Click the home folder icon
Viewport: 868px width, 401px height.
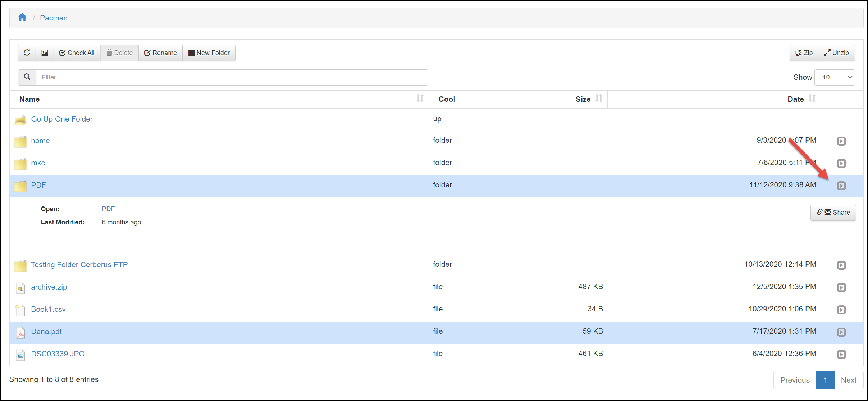pyautogui.click(x=20, y=141)
